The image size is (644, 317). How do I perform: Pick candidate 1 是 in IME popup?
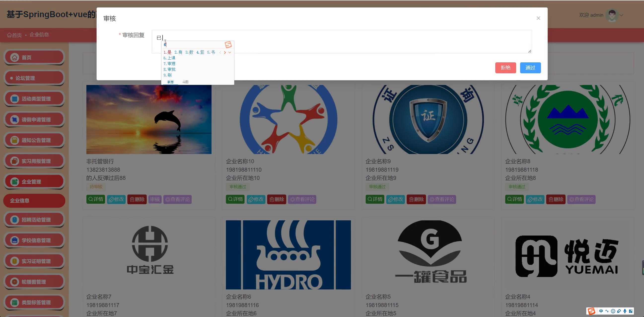click(168, 52)
